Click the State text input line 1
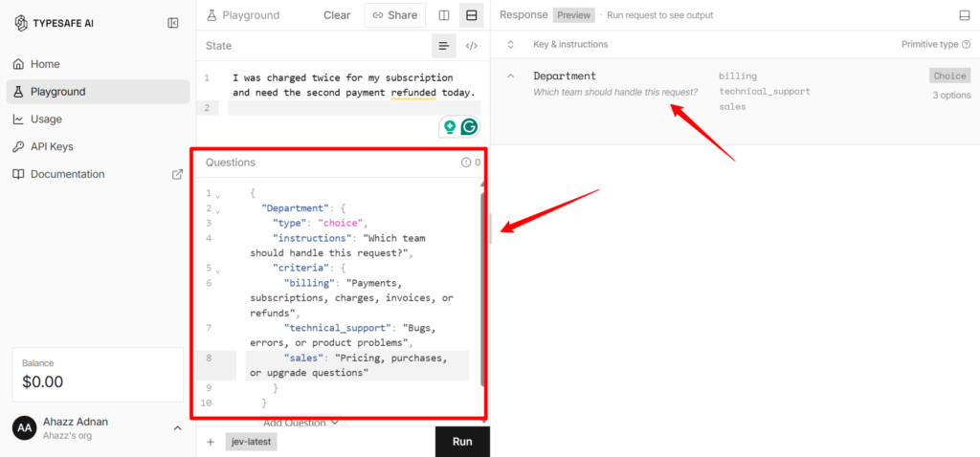Image resolution: width=980 pixels, height=457 pixels. [354, 85]
